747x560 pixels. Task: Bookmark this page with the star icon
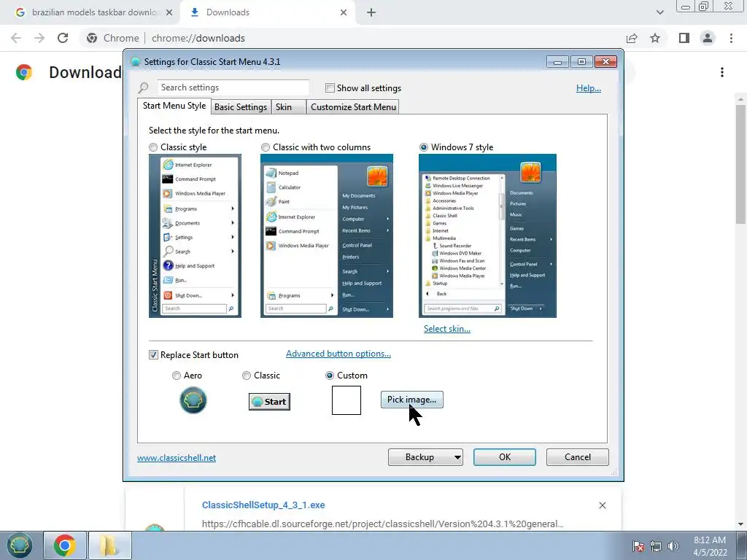tap(655, 38)
